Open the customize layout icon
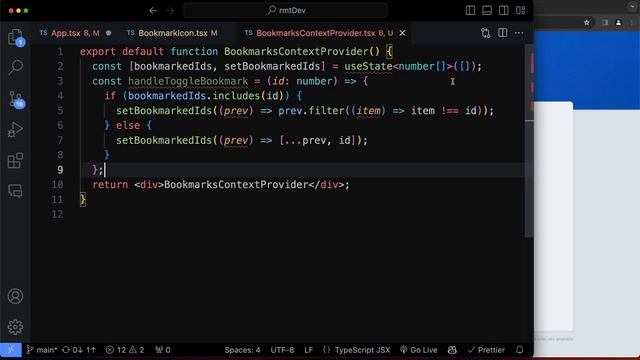The width and height of the screenshot is (640, 360). click(x=520, y=11)
